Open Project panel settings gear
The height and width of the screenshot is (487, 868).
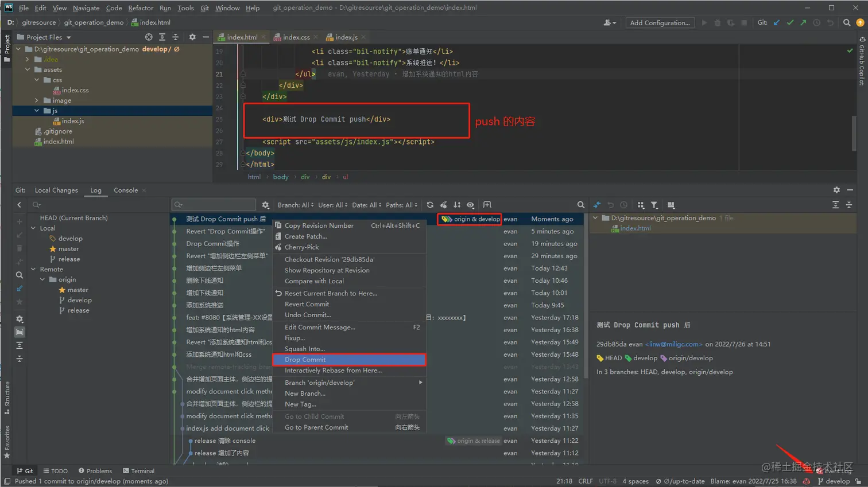point(192,37)
